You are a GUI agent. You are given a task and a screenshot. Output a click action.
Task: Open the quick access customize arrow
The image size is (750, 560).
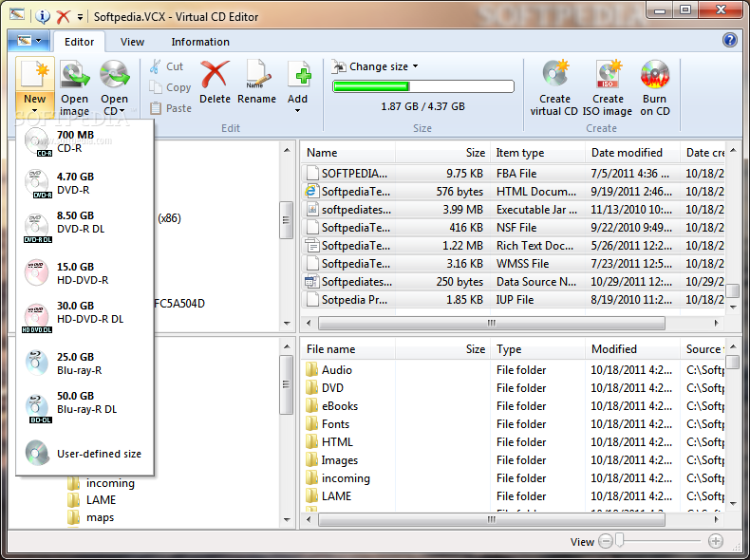pyautogui.click(x=80, y=17)
